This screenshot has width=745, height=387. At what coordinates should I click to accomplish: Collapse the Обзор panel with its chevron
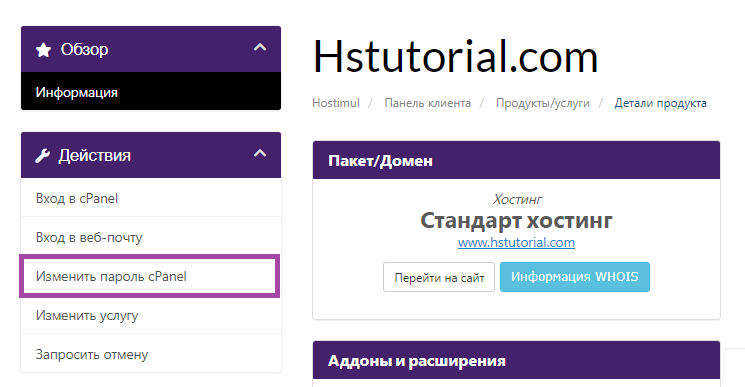260,47
